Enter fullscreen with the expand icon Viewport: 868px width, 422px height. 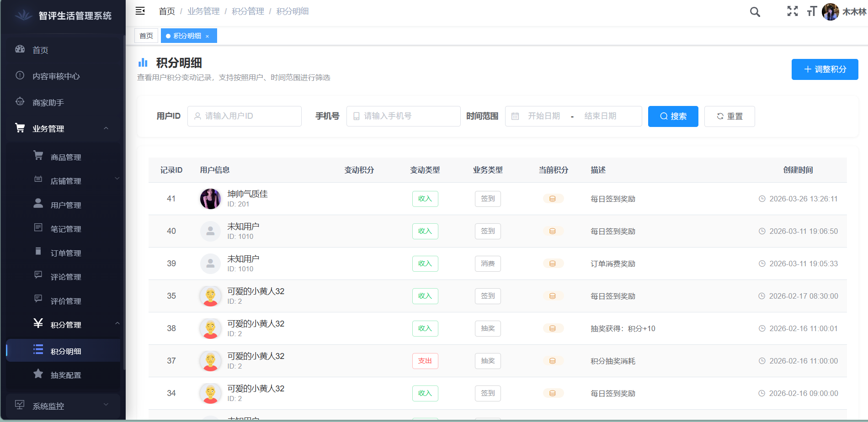click(x=793, y=12)
